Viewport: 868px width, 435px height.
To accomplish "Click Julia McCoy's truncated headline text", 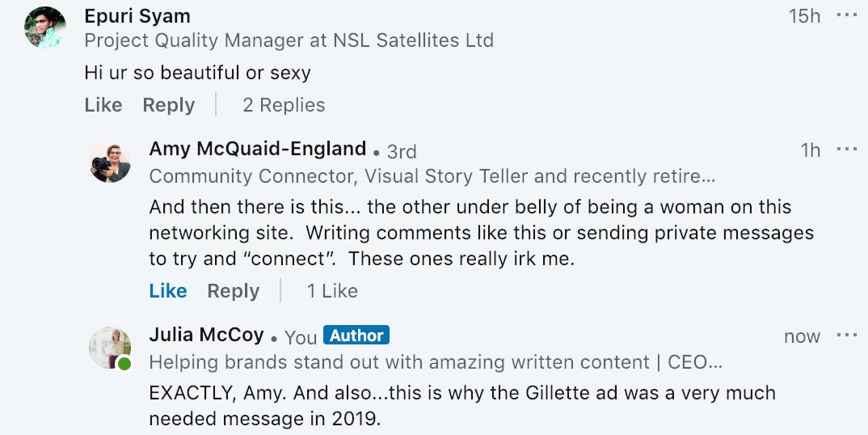I will click(436, 362).
